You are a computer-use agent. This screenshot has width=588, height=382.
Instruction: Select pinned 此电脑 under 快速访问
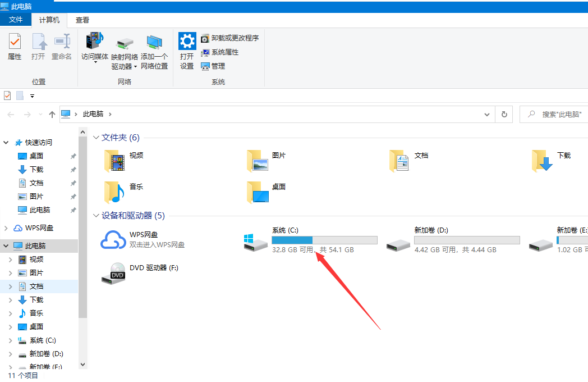(x=40, y=210)
